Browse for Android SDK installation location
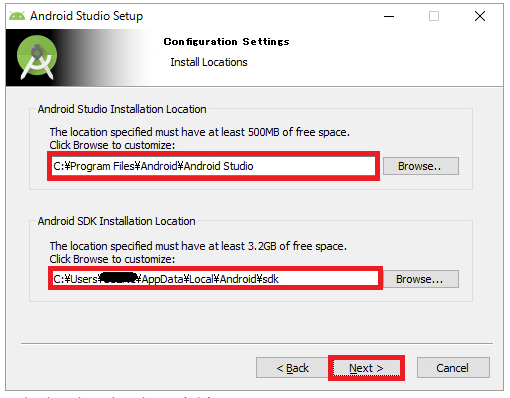510x398 pixels. (421, 279)
